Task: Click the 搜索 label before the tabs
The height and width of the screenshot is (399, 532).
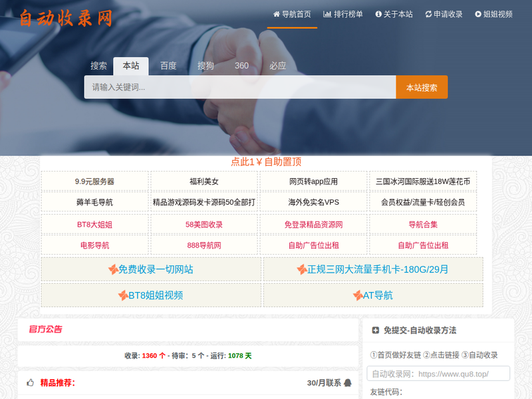Action: pyautogui.click(x=98, y=66)
